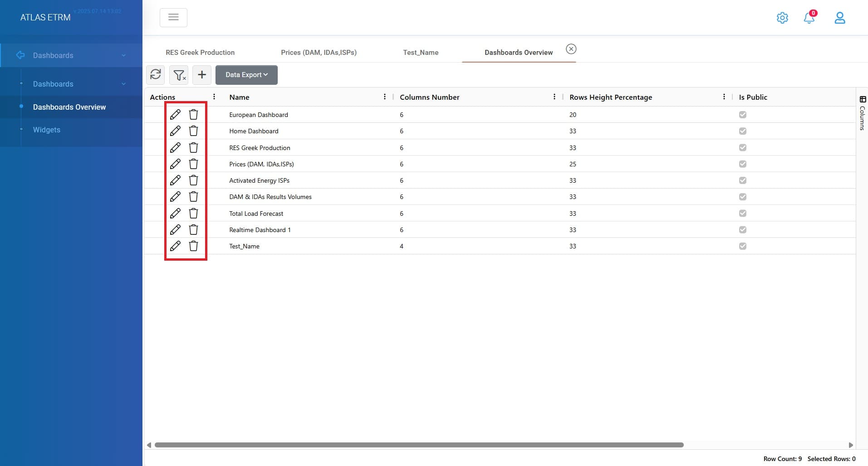This screenshot has height=466, width=868.
Task: Open the Columns Number column menu
Action: pos(554,97)
